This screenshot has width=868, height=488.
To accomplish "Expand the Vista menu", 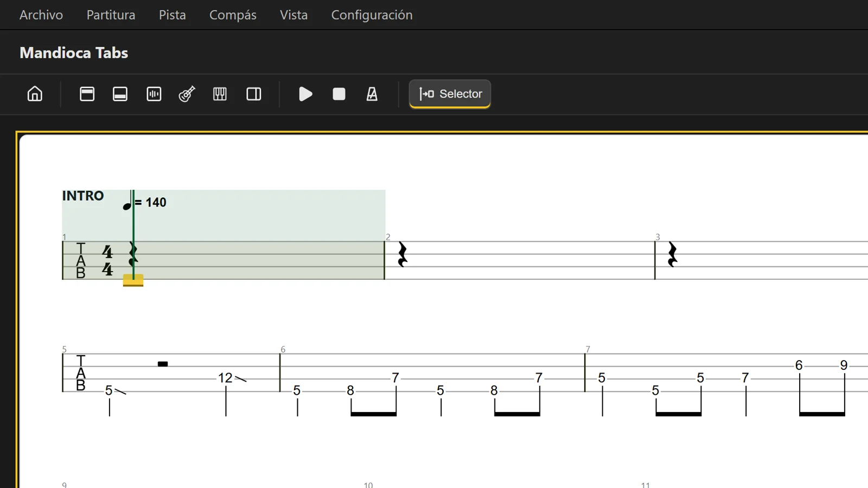I will click(294, 15).
